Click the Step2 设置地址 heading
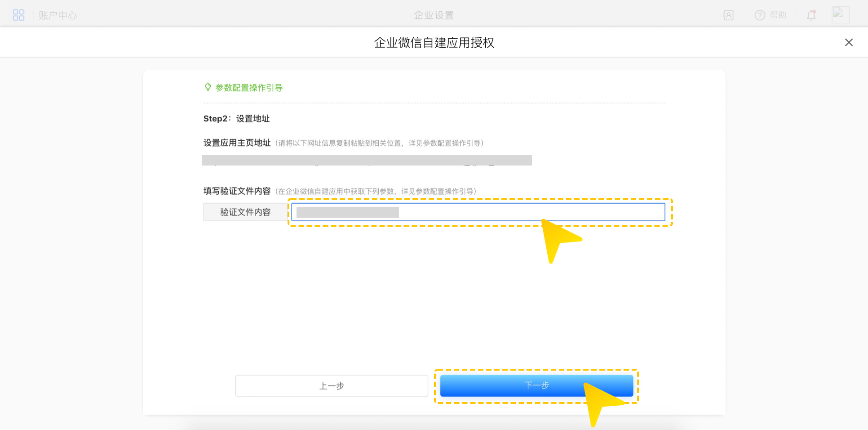Screen dimensions: 868x430 [236, 119]
